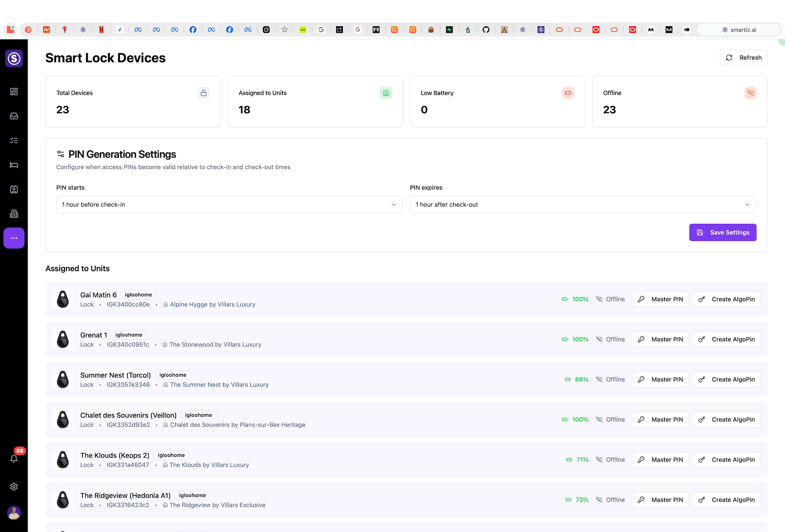Click the sliders icon beside PIN Generation Settings

(x=60, y=154)
